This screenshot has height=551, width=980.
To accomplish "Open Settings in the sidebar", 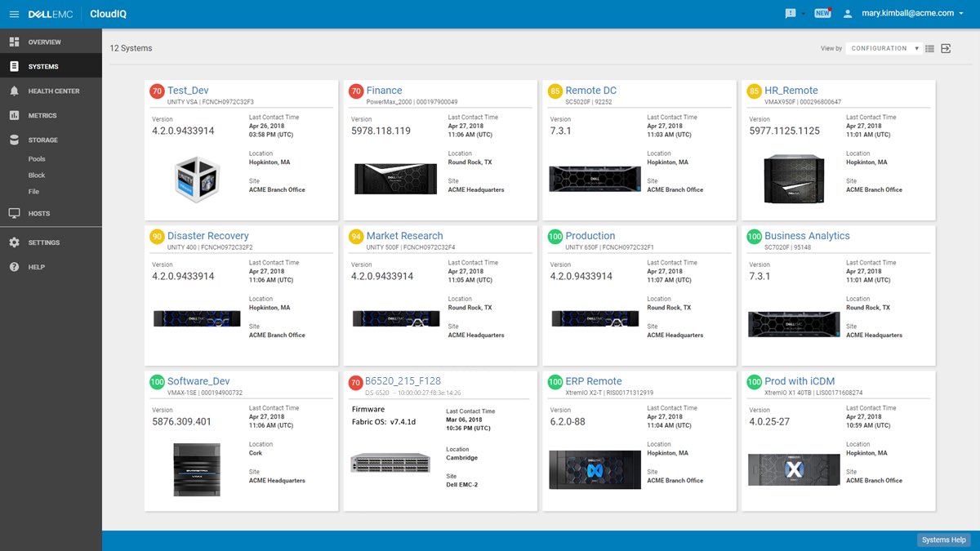I will coord(51,242).
